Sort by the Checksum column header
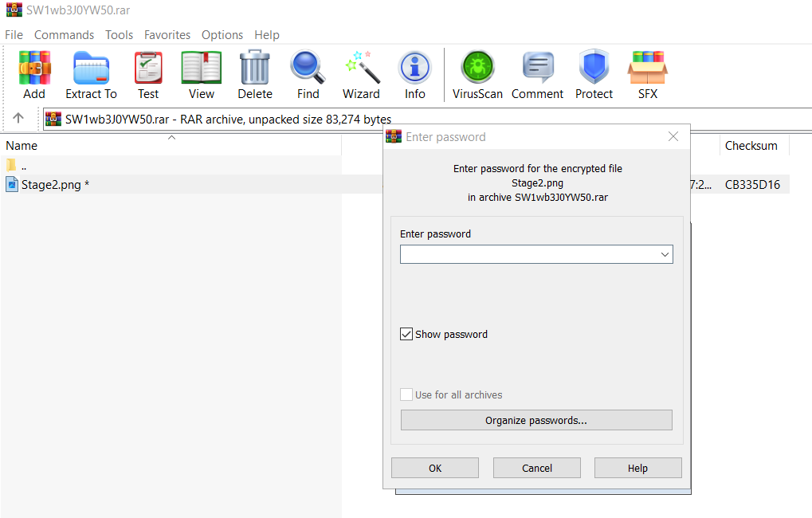812x518 pixels. pos(754,146)
